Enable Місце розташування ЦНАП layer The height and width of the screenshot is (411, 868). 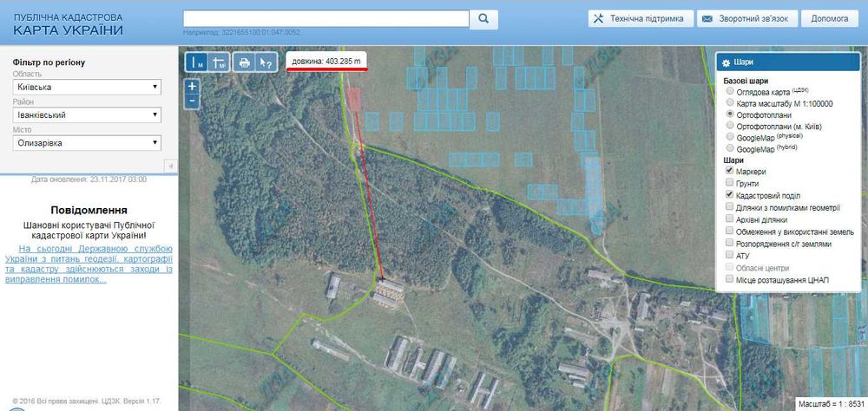730,280
